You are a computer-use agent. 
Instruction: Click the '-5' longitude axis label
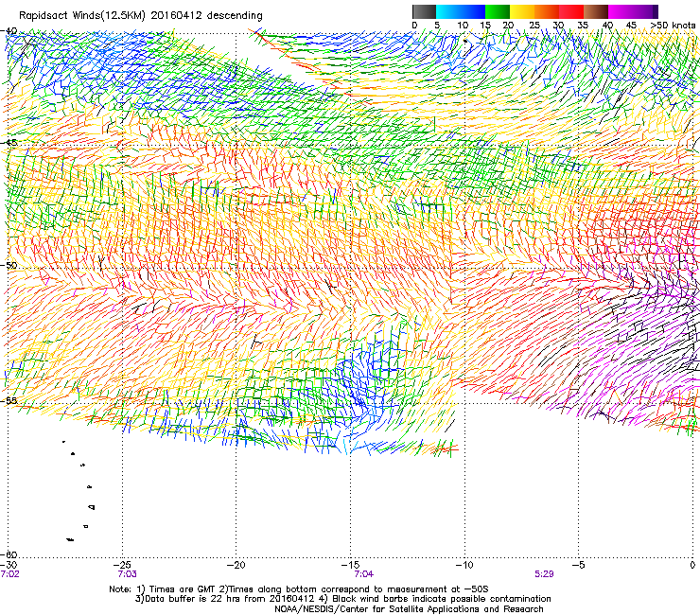coord(578,565)
